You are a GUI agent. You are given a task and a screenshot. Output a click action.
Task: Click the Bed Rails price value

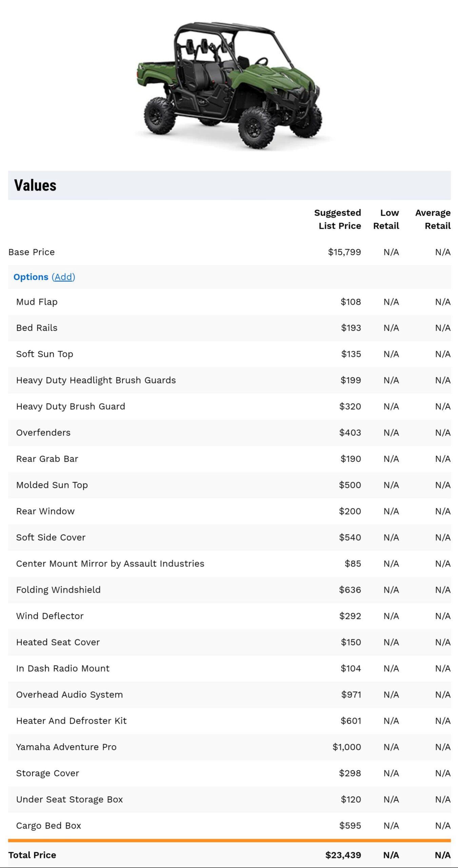[352, 328]
